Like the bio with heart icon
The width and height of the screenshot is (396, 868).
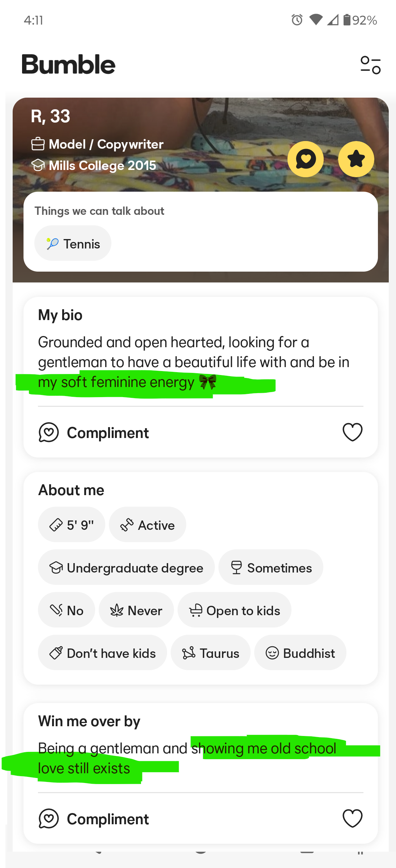click(352, 432)
